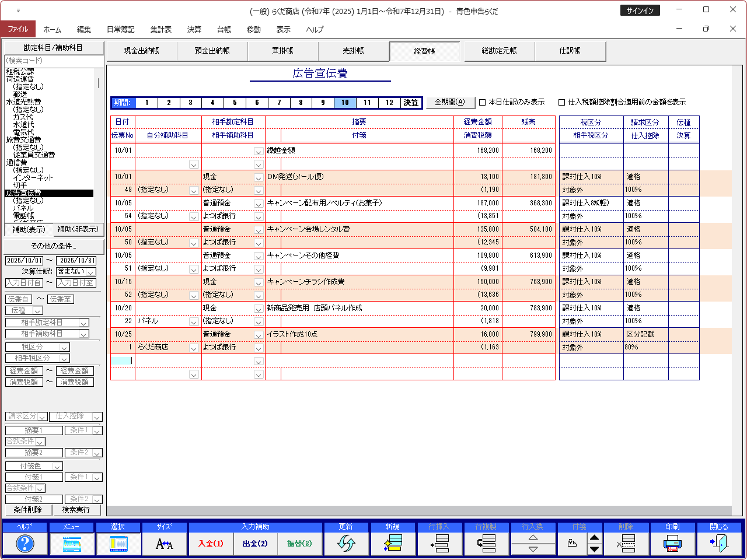The width and height of the screenshot is (747, 560).
Task: Click the Refresh (更新) arrows icon
Action: (346, 544)
